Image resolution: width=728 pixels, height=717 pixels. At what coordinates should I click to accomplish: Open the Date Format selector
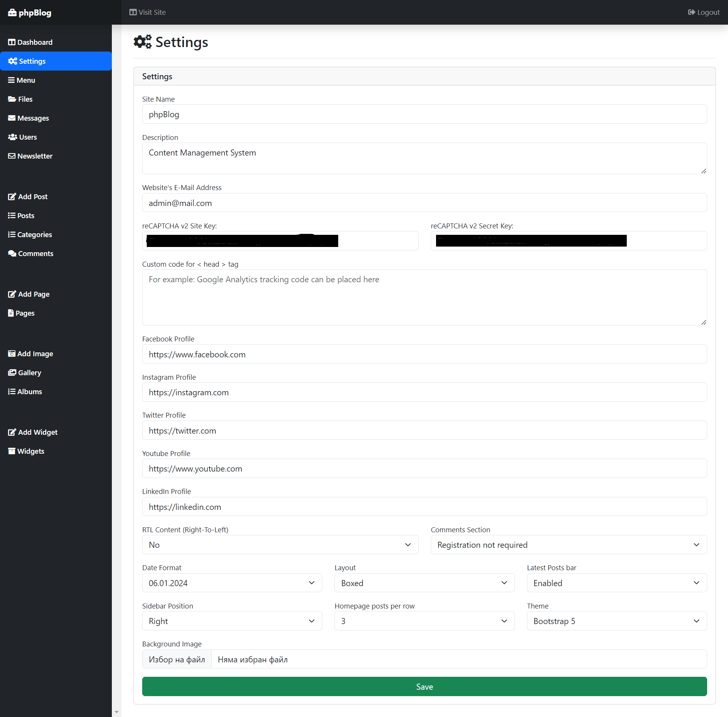[x=232, y=583]
